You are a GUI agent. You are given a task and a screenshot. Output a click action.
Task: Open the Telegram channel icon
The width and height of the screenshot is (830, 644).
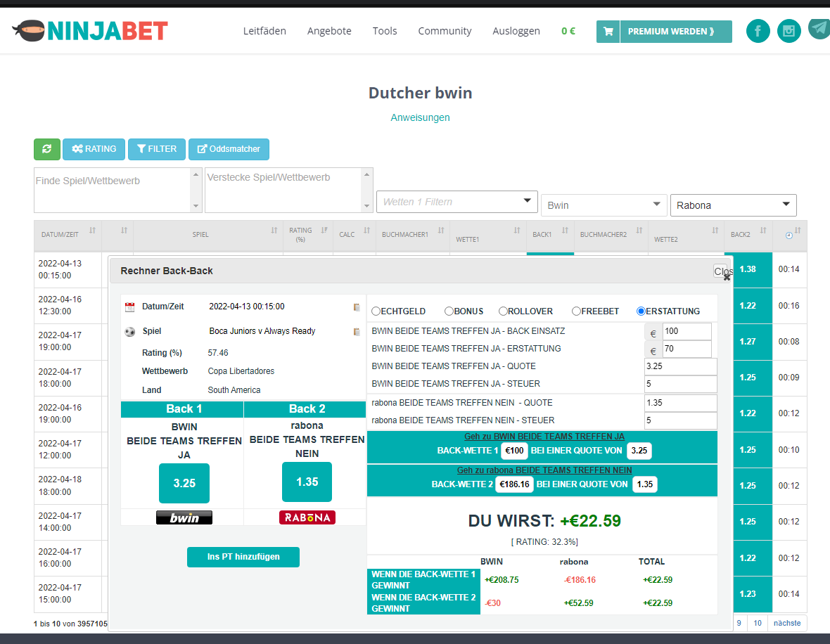pos(819,29)
